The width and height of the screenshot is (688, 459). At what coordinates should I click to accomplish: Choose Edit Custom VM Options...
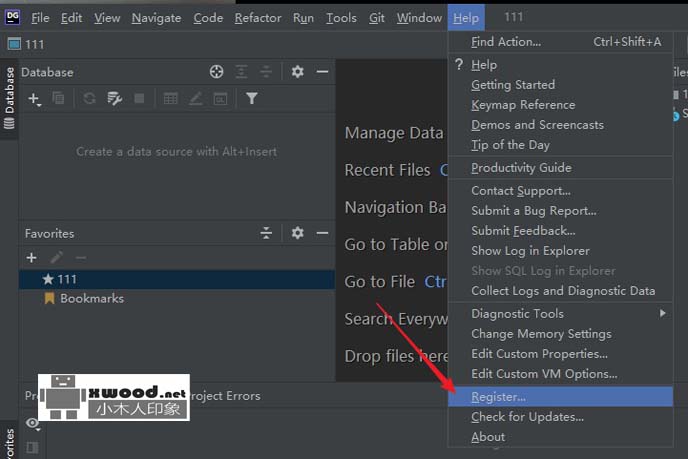pos(560,374)
